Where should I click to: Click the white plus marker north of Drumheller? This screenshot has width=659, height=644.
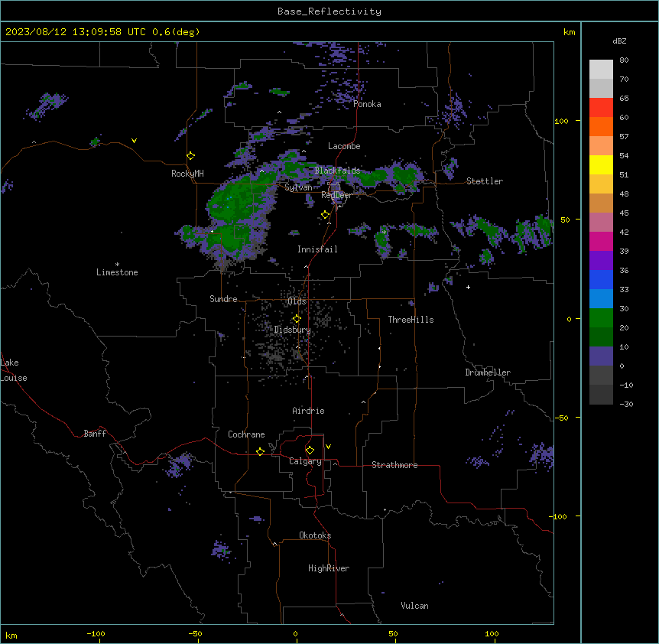[468, 287]
